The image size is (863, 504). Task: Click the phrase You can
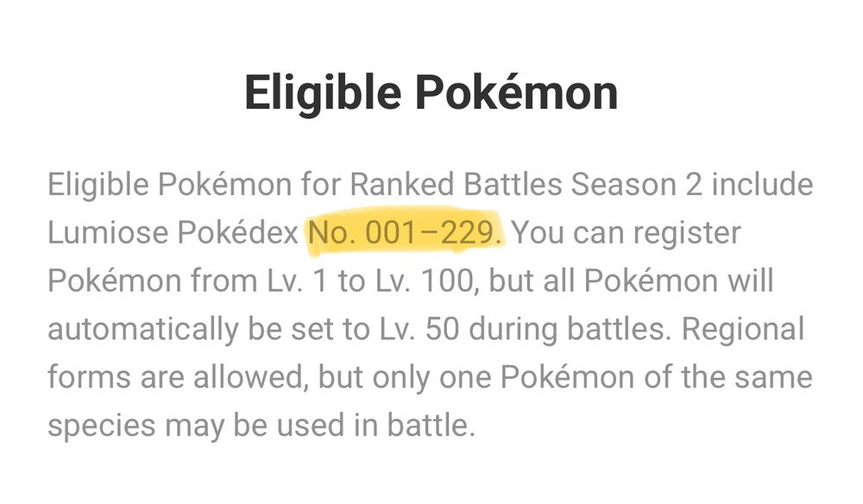click(568, 232)
